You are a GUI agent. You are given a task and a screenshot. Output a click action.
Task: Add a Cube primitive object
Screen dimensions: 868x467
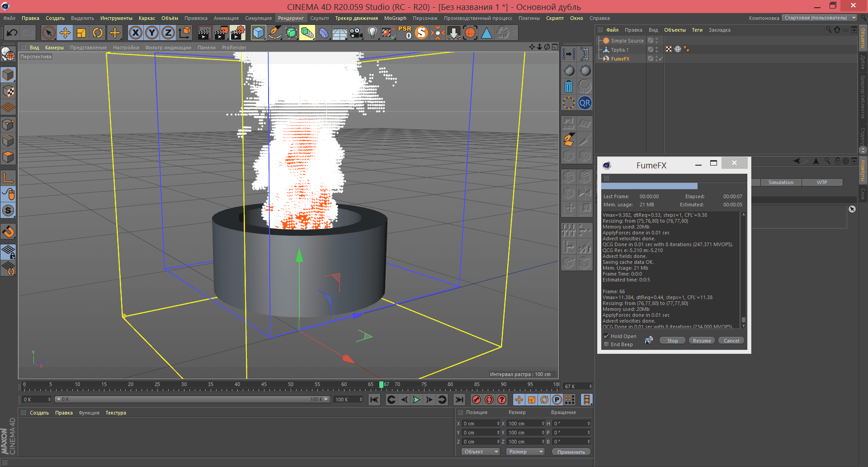258,33
